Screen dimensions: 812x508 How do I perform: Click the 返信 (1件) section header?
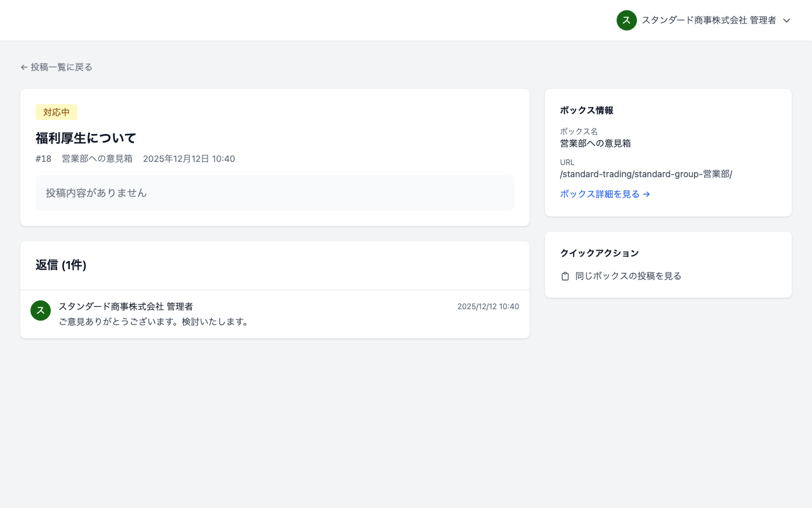coord(61,265)
